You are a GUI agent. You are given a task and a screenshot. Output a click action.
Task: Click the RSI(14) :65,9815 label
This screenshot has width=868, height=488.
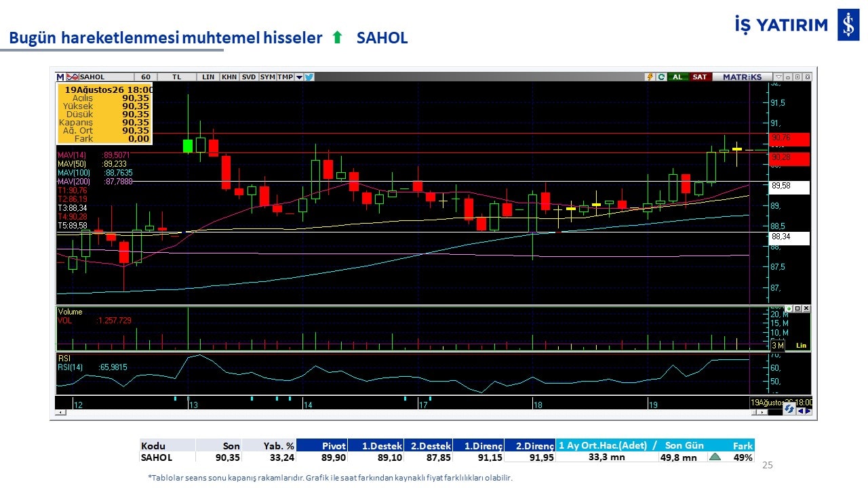(x=92, y=367)
